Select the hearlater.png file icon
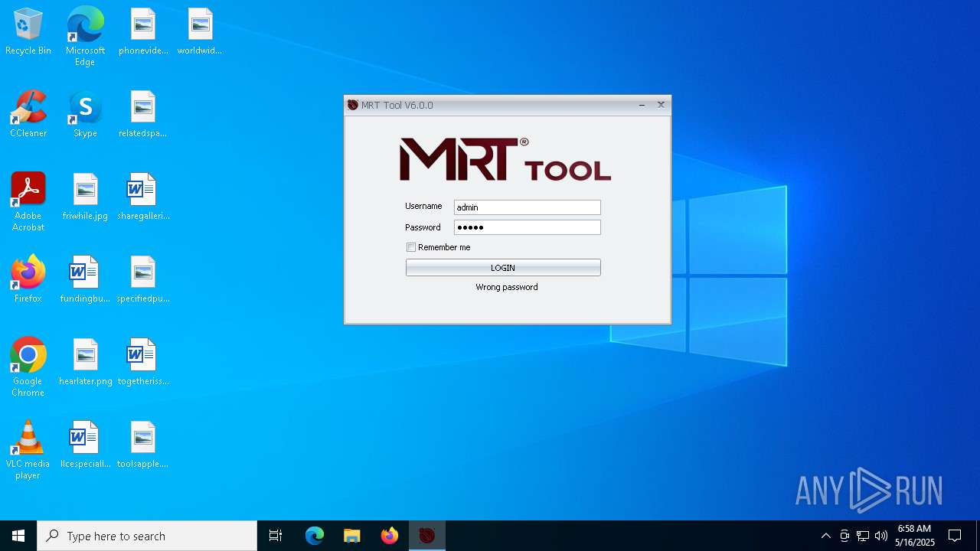This screenshot has width=980, height=551. tap(85, 363)
